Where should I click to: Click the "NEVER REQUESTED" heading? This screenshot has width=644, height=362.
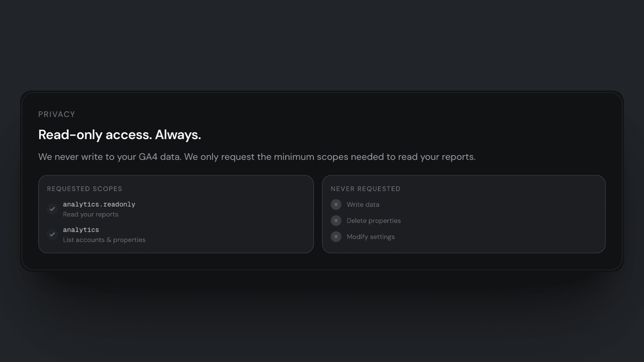click(366, 189)
